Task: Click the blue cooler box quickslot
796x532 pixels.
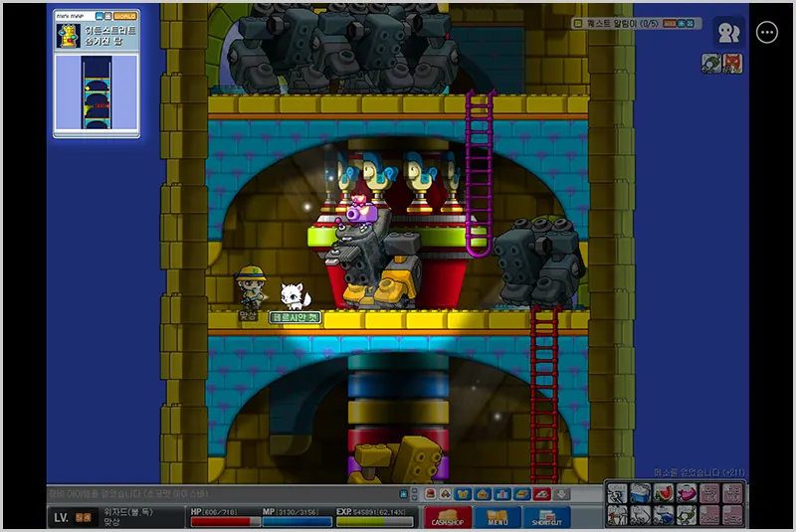Action: coord(640,493)
